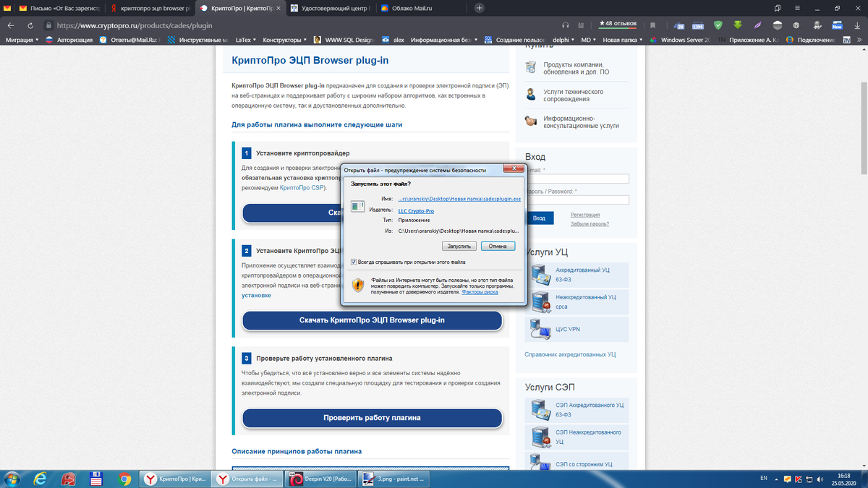Click the Отмена button in dialog
868x488 pixels.
coord(498,246)
